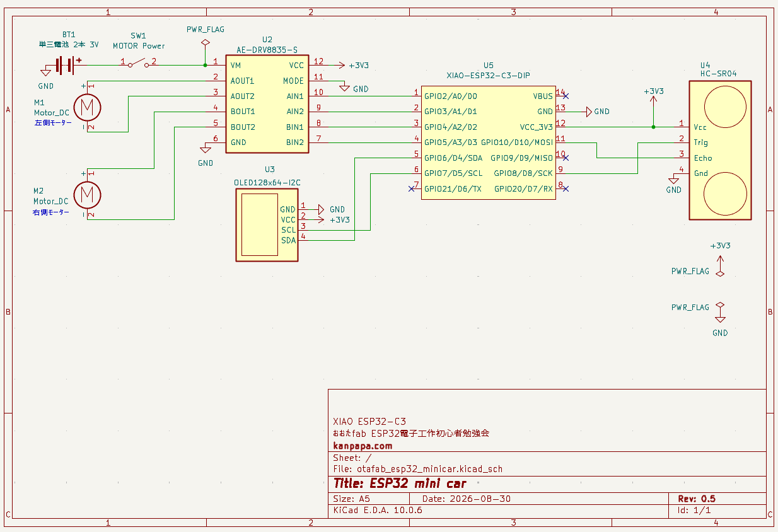
Task: Click the Echo pin label on HC-SR04
Action: click(703, 158)
